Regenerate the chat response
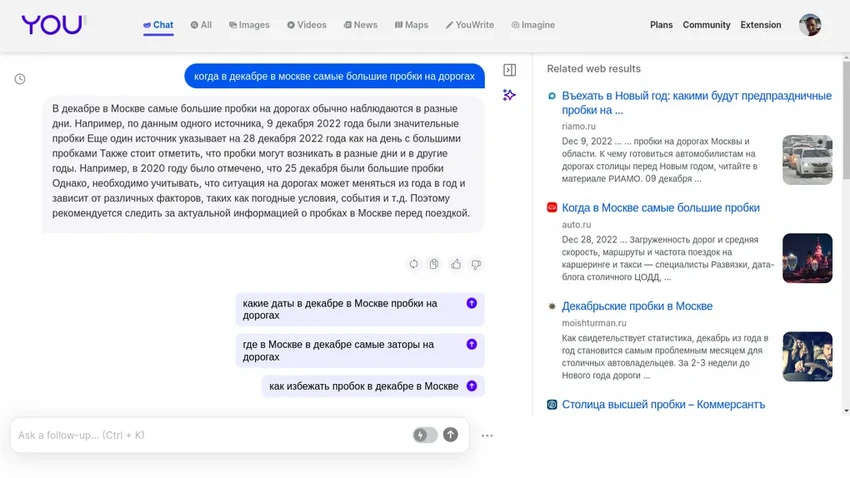This screenshot has width=850, height=478. [414, 264]
